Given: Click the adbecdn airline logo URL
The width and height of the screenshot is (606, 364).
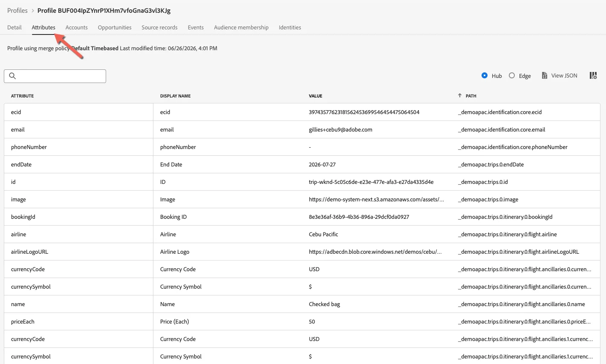Looking at the screenshot, I should (375, 252).
